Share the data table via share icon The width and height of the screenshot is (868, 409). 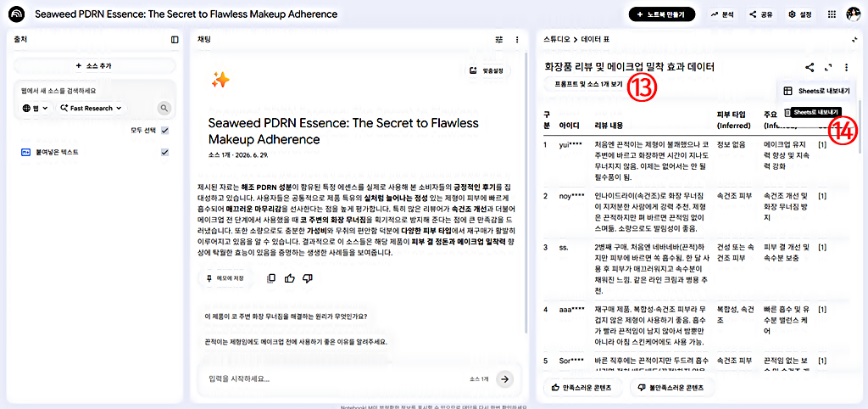click(x=810, y=68)
